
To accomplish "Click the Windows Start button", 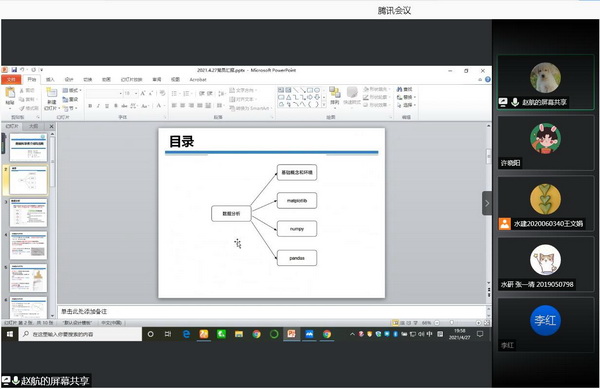I will [10, 334].
